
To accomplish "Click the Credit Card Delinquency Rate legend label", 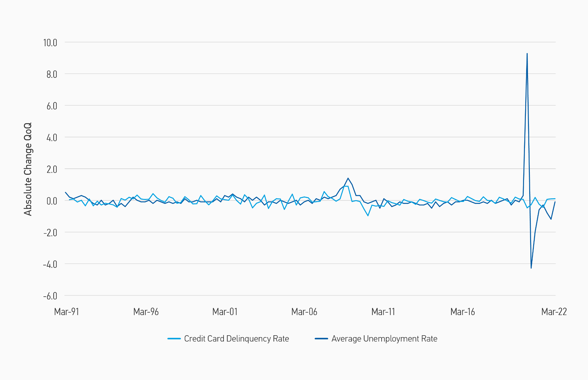I will [x=236, y=339].
